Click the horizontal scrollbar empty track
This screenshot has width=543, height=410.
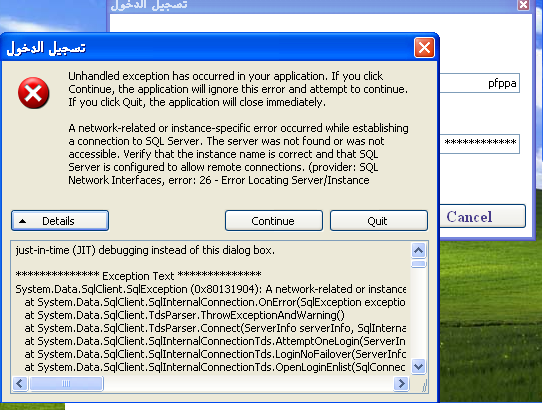[248, 384]
